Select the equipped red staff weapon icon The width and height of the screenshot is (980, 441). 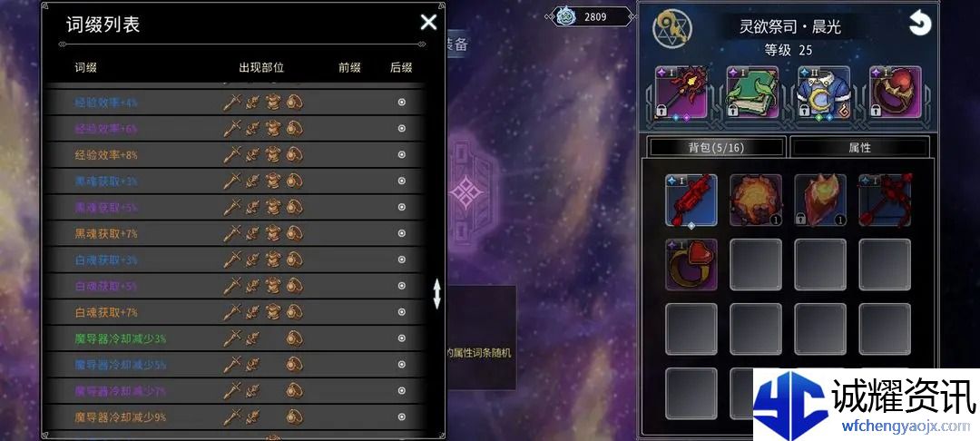pyautogui.click(x=681, y=93)
